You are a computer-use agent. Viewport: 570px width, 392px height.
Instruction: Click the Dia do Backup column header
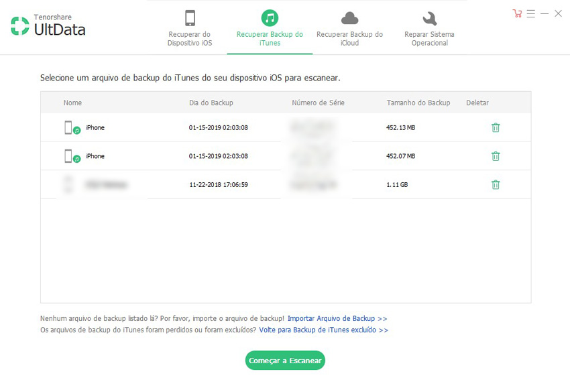211,103
